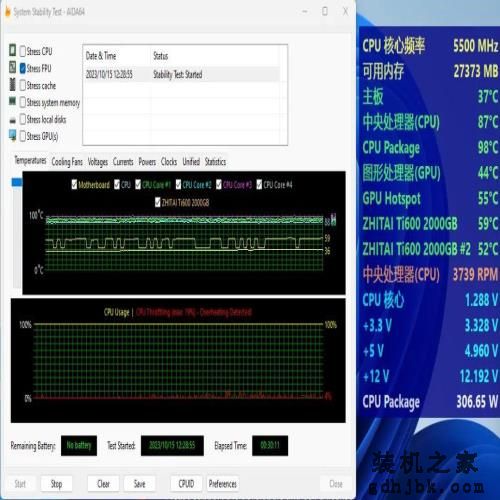Image resolution: width=500 pixels, height=500 pixels.
Task: Uncheck the Stress FPU checkbox
Action: coord(23,68)
